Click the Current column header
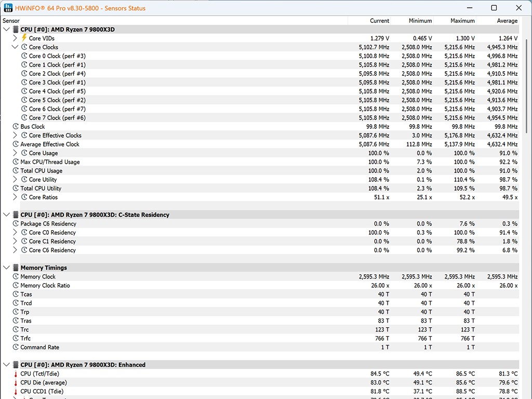This screenshot has height=399, width=532. click(x=379, y=21)
